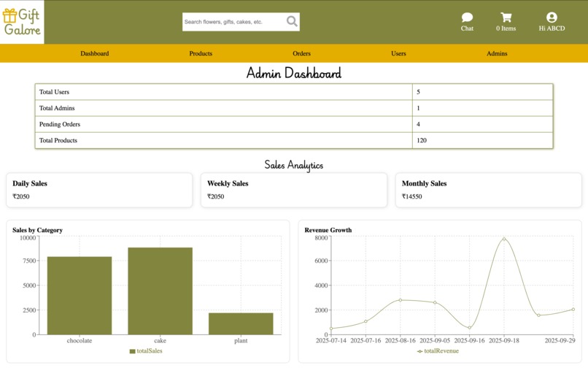Click the totalSales legend square
The image size is (588, 368).
point(132,351)
